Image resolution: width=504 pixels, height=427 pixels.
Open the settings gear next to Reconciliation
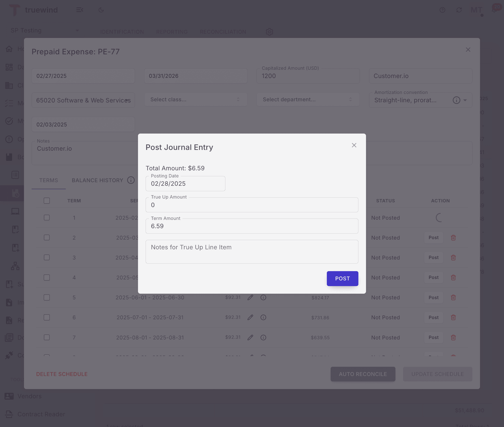click(x=269, y=32)
